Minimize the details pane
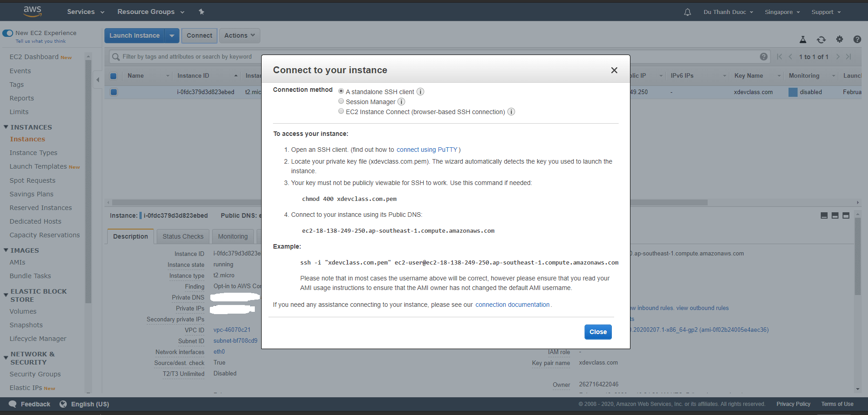The width and height of the screenshot is (868, 415). (x=824, y=215)
